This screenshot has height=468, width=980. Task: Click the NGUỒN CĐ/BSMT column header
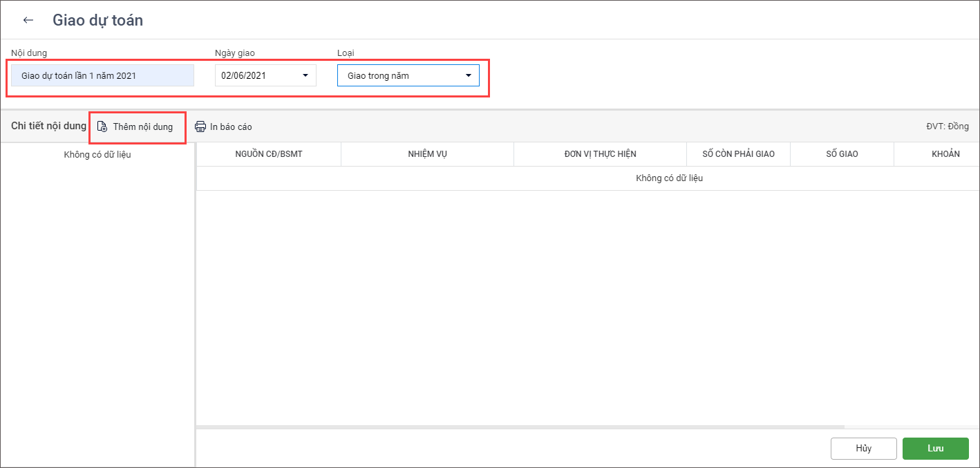click(268, 154)
